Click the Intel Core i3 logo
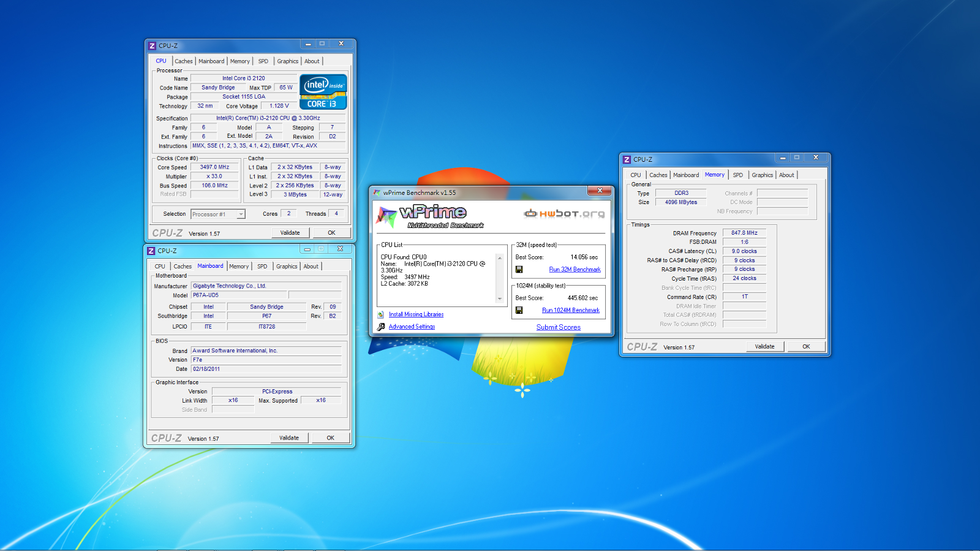Viewport: 980px width, 551px height. tap(323, 92)
